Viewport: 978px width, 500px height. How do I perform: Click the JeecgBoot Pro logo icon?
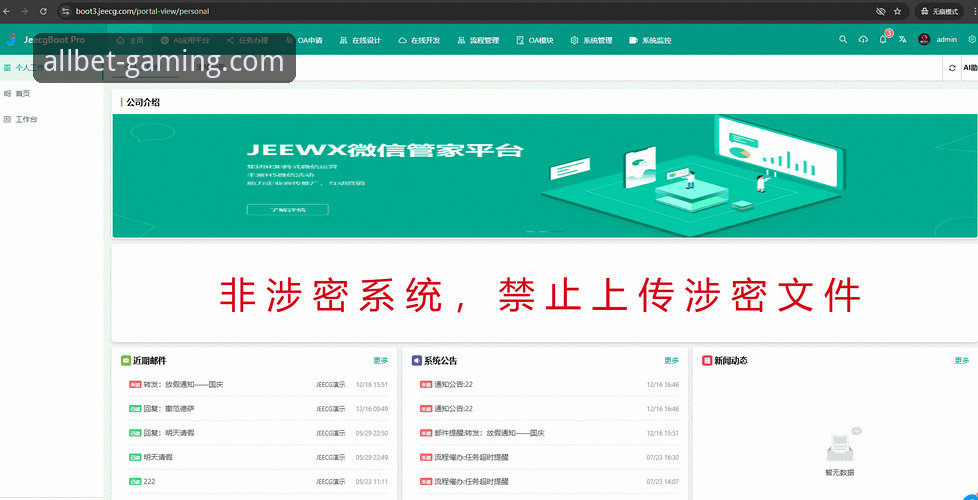tap(11, 40)
